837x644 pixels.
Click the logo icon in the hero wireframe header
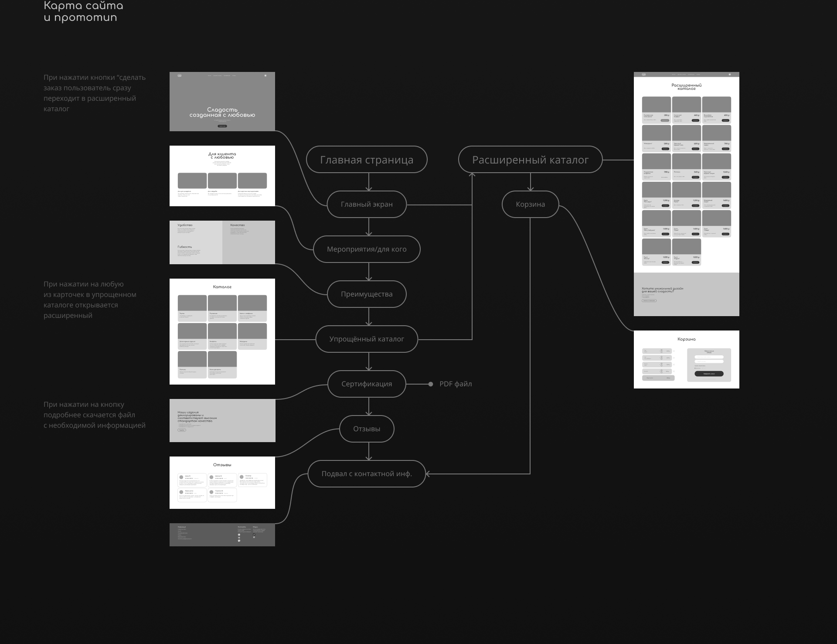click(180, 75)
